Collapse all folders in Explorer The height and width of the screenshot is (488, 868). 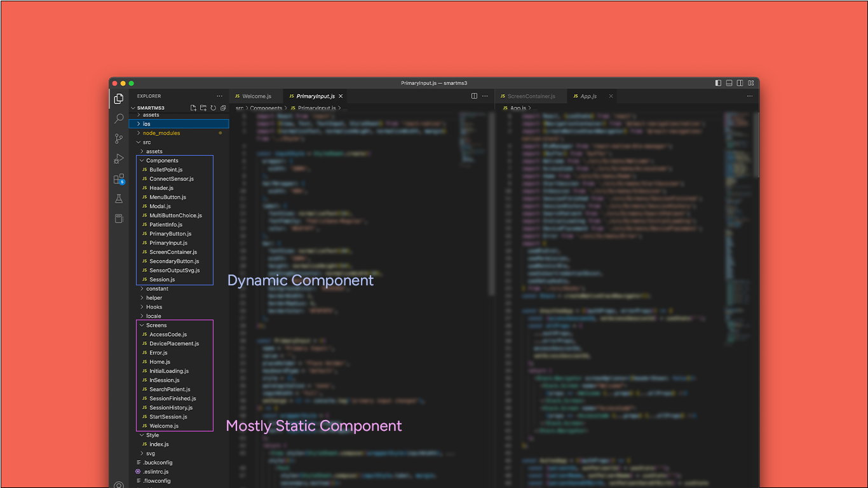coord(223,108)
